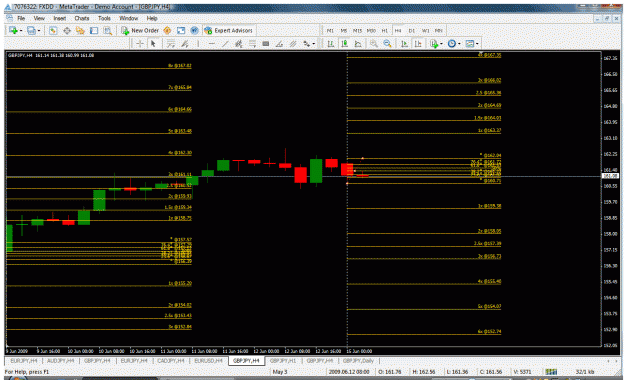Select the trend by angle tool

click(x=279, y=44)
